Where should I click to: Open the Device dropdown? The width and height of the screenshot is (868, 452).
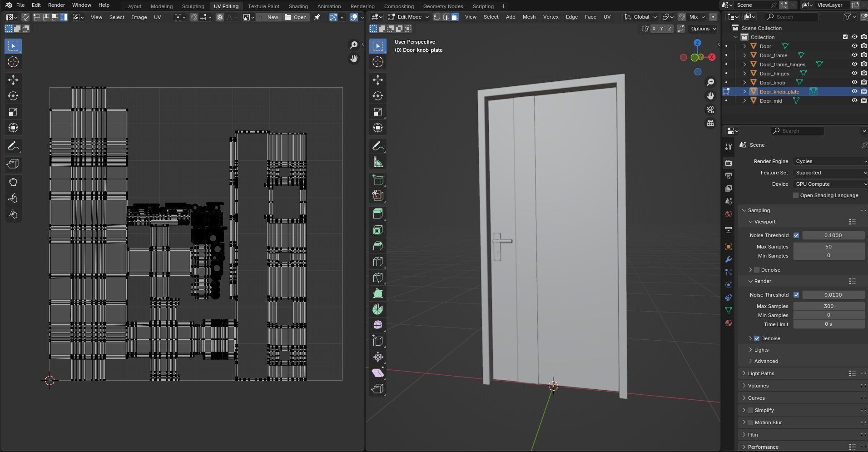(830, 184)
